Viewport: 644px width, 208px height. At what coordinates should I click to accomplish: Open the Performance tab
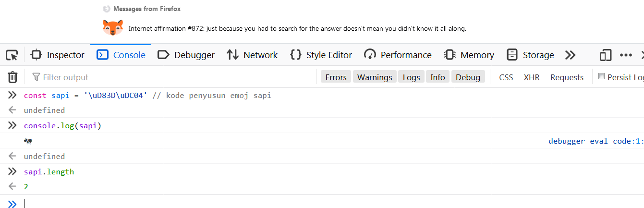(x=398, y=55)
